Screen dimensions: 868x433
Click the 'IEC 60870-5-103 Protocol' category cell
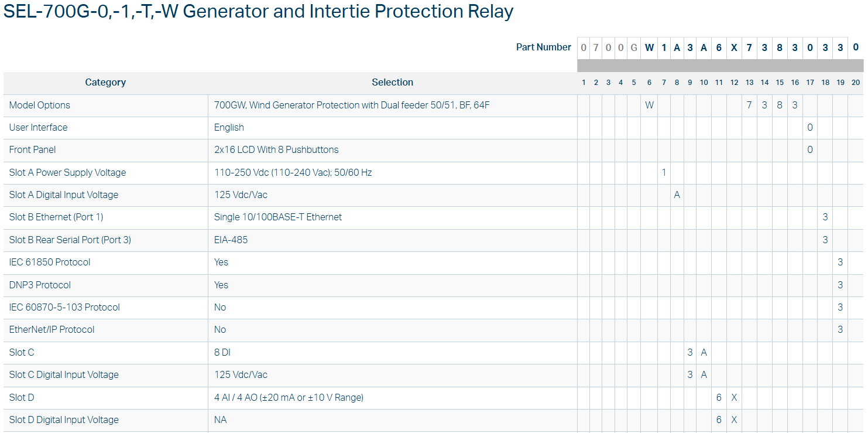[105, 308]
